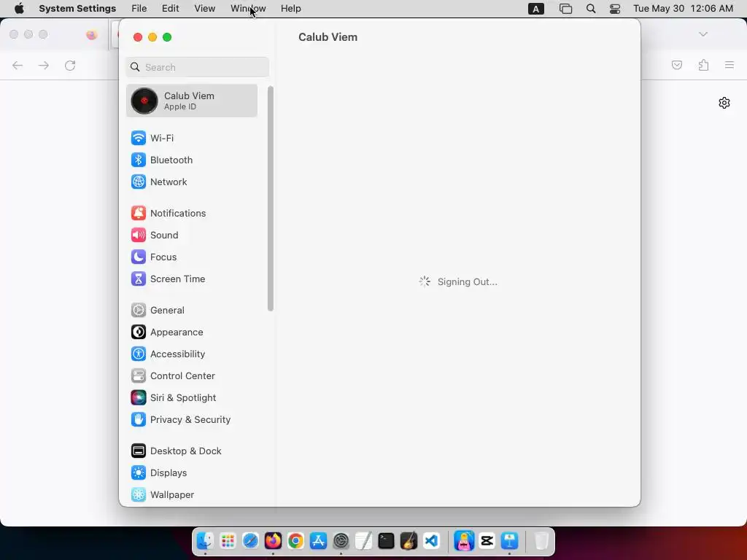Viewport: 747px width, 560px height.
Task: Open Trash from the Dock
Action: (542, 541)
